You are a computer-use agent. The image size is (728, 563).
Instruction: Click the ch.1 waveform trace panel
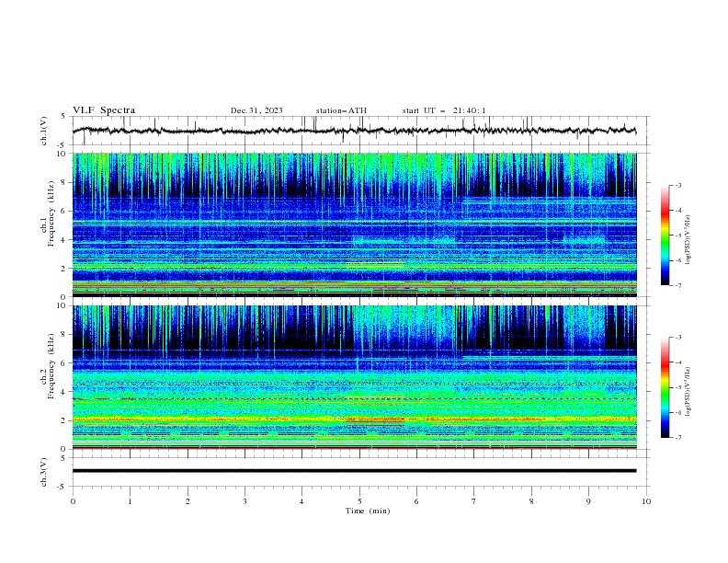click(x=360, y=131)
